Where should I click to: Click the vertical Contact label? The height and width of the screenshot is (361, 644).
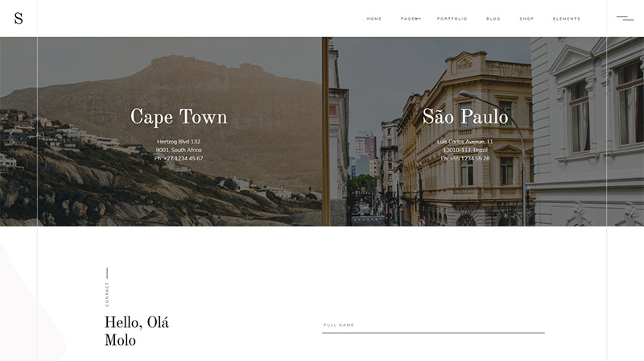[107, 293]
